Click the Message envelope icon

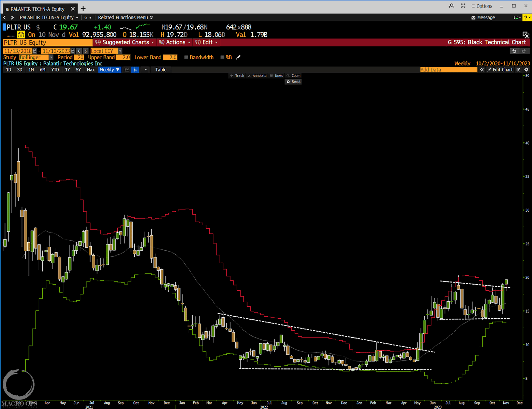coord(473,17)
